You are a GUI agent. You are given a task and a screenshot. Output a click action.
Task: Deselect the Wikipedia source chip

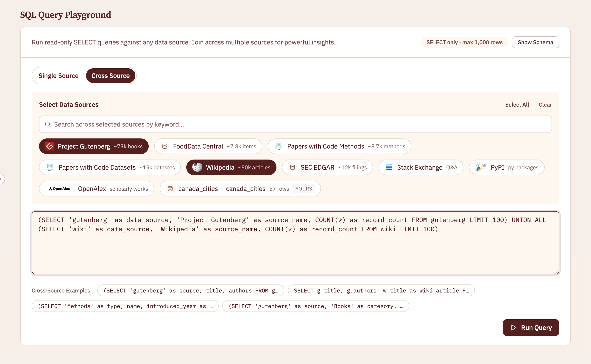point(231,167)
